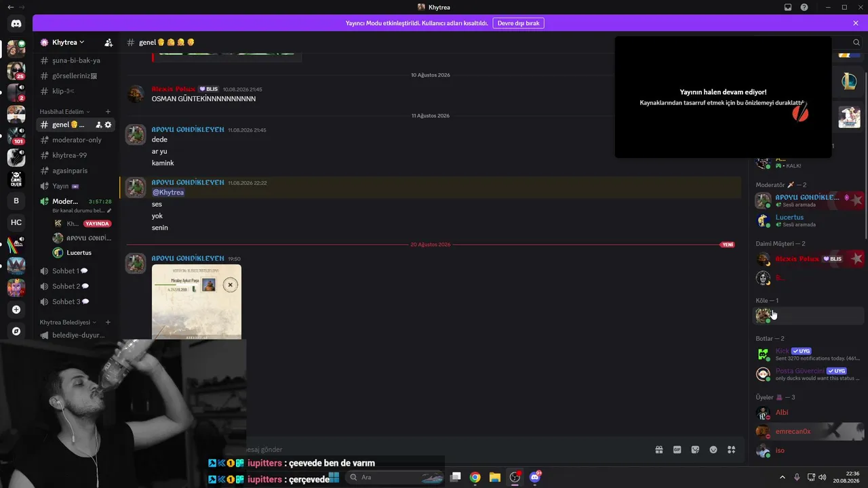Open Discord direct messages home icon
This screenshot has width=868, height=488.
point(16,24)
